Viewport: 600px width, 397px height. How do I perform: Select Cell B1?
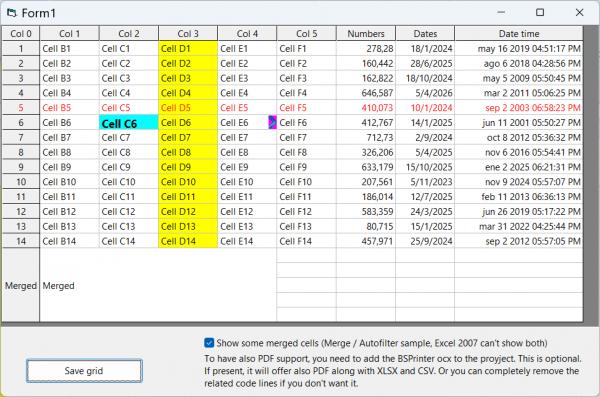(70, 49)
